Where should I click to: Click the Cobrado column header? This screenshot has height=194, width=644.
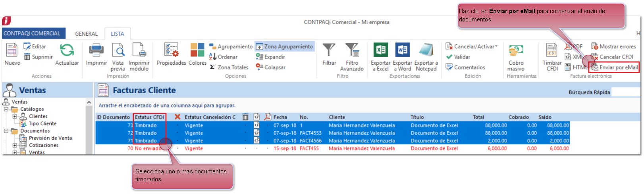[519, 117]
